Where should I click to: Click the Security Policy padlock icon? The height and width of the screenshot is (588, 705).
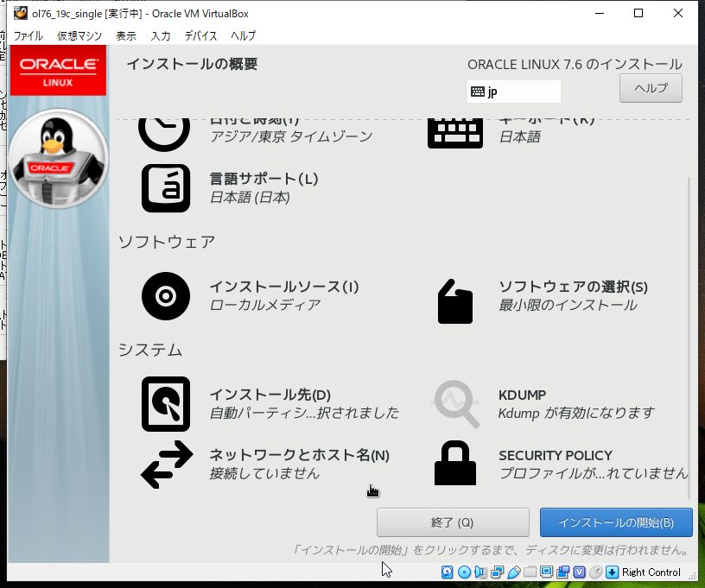[x=455, y=464]
